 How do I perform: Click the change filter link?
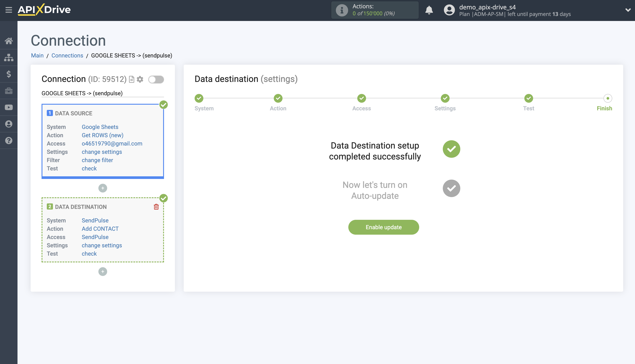(97, 160)
